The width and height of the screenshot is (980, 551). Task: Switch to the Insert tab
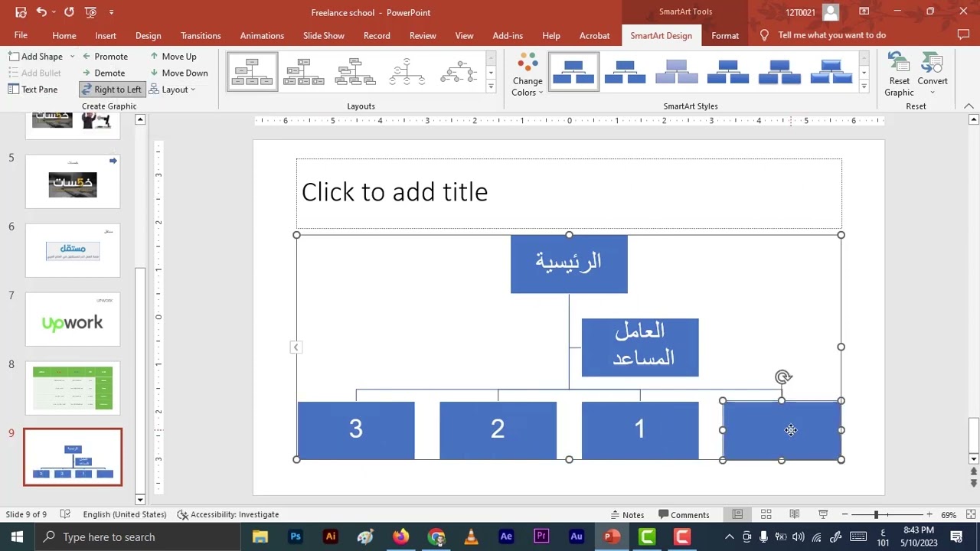[106, 35]
